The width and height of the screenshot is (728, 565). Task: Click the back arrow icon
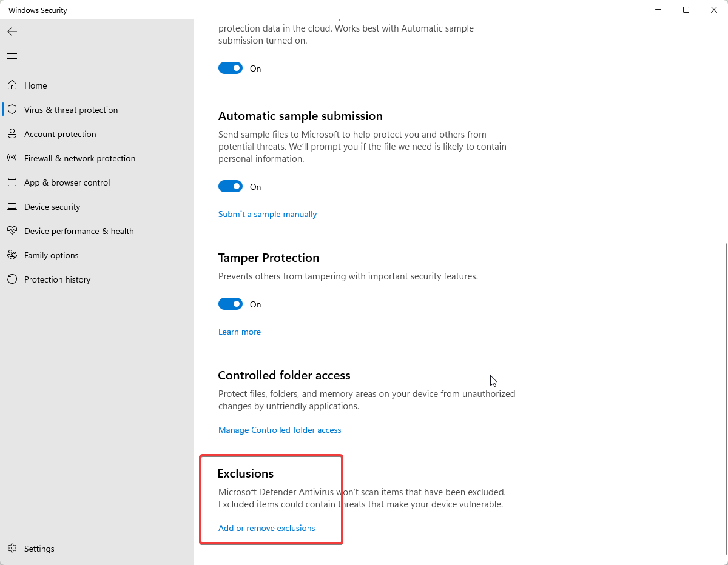[12, 32]
